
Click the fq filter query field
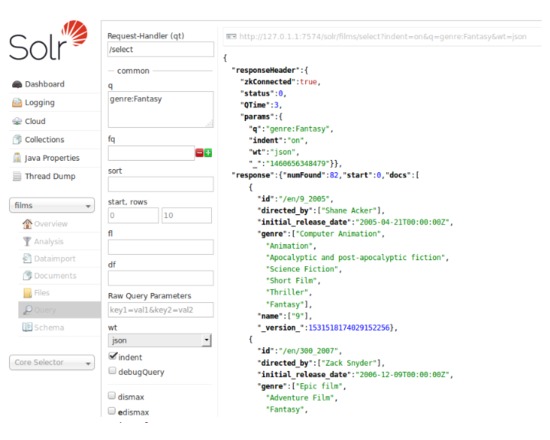point(151,153)
